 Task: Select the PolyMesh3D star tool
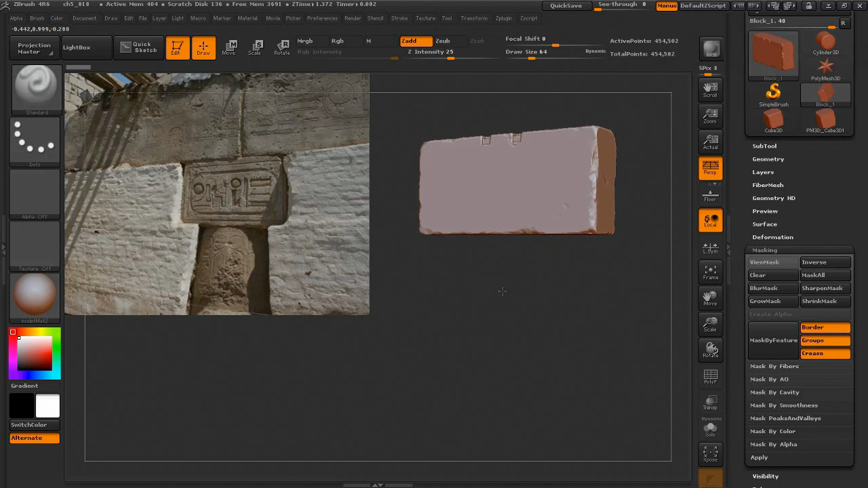tap(825, 68)
